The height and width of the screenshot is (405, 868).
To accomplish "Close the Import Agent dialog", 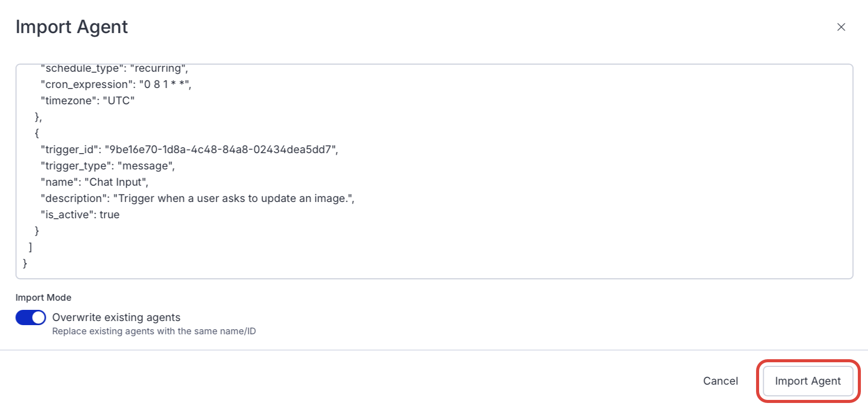I will [841, 27].
